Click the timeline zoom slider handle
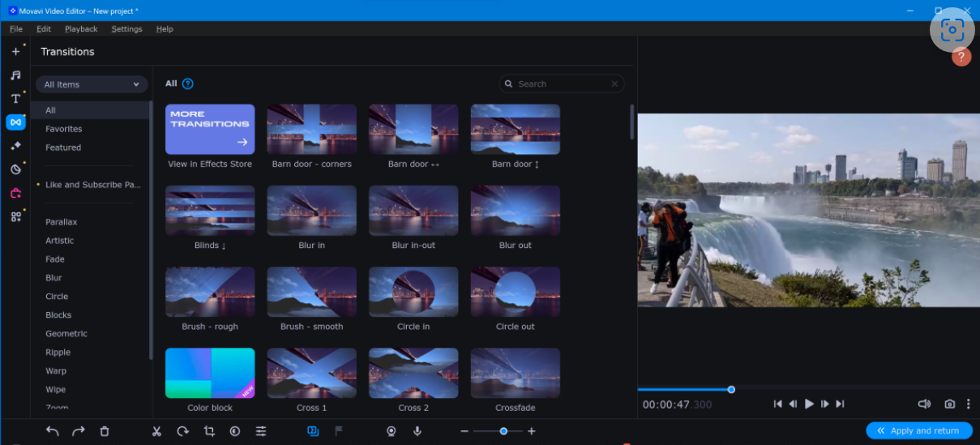This screenshot has height=445, width=980. pyautogui.click(x=503, y=431)
